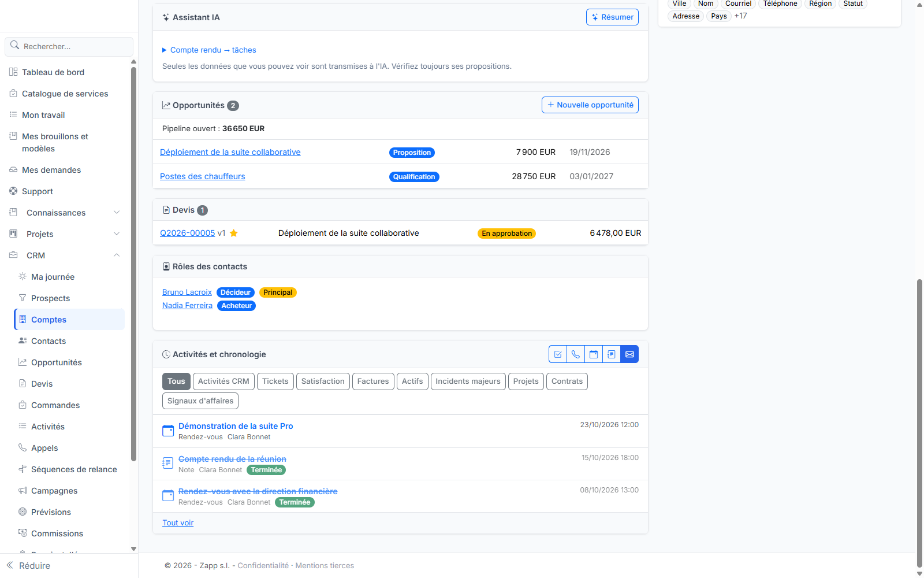This screenshot has width=924, height=578.
Task: Open Appels via its phone icon
Action: [x=23, y=448]
